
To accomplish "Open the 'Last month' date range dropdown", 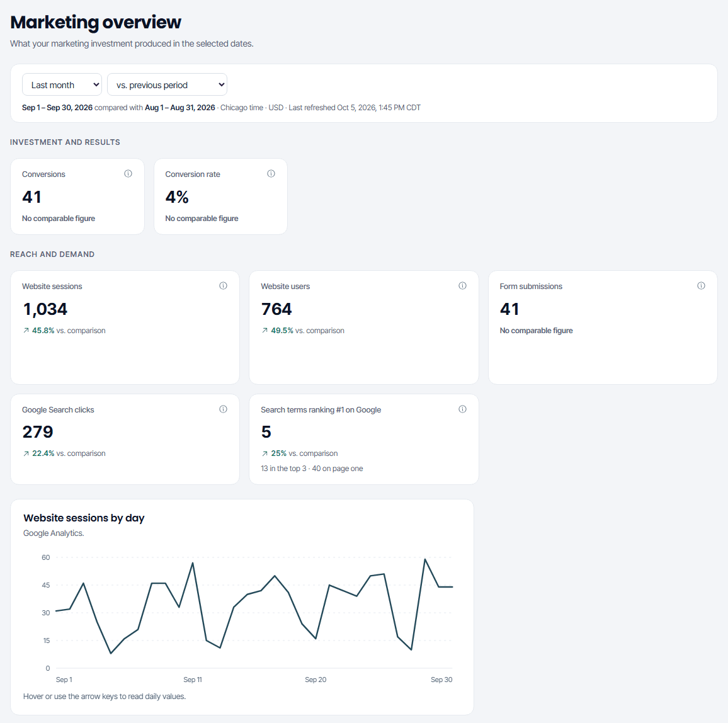I will [62, 84].
